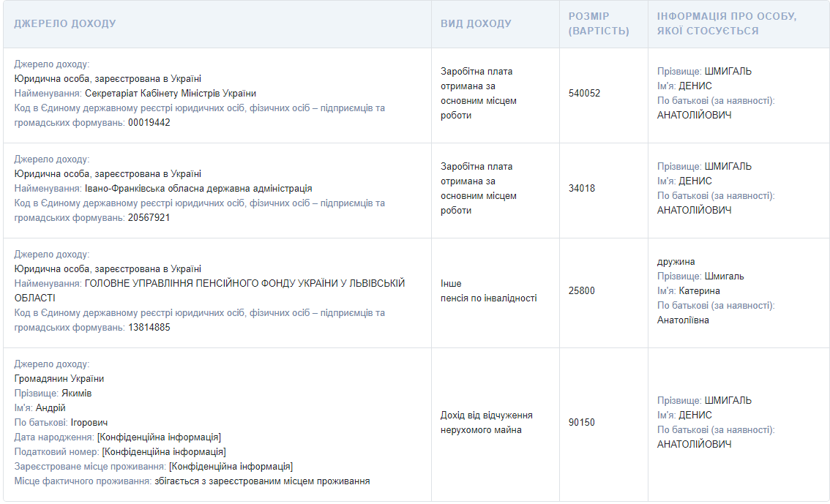Click the "пенсія по інвалідності" income type
Screen dimensions: 830x504
click(488, 298)
